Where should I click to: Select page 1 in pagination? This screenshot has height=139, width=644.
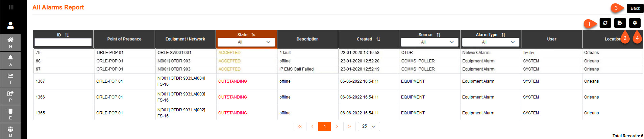tap(325, 127)
